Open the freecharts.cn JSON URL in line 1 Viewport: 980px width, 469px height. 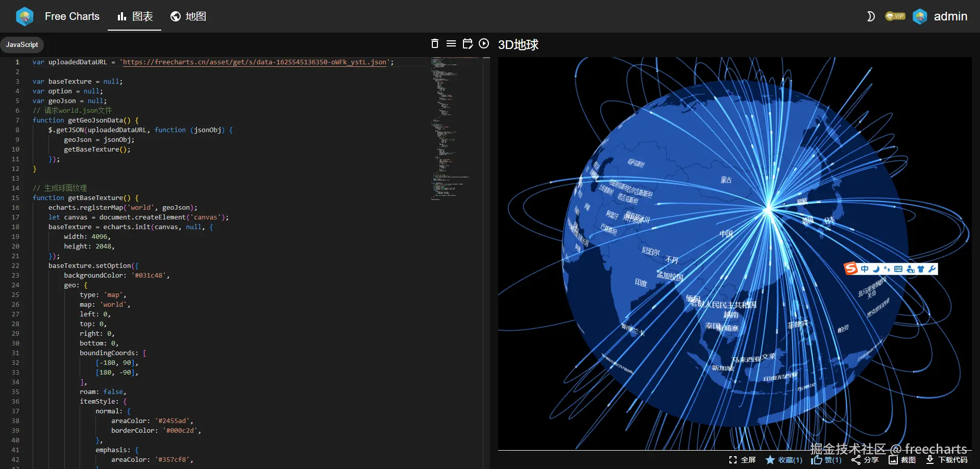tap(255, 62)
